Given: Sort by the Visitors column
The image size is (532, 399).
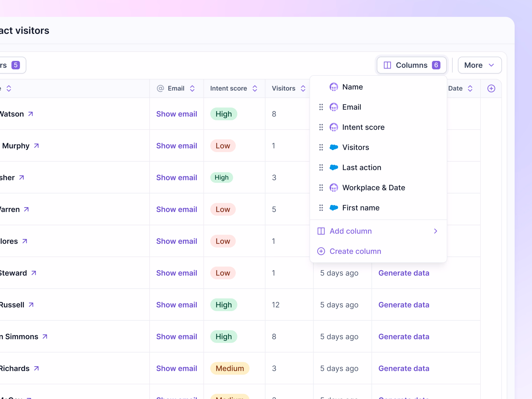Looking at the screenshot, I should click(x=303, y=89).
